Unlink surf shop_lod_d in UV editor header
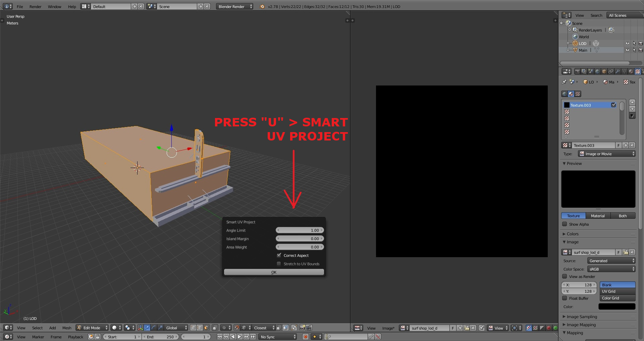 [473, 328]
